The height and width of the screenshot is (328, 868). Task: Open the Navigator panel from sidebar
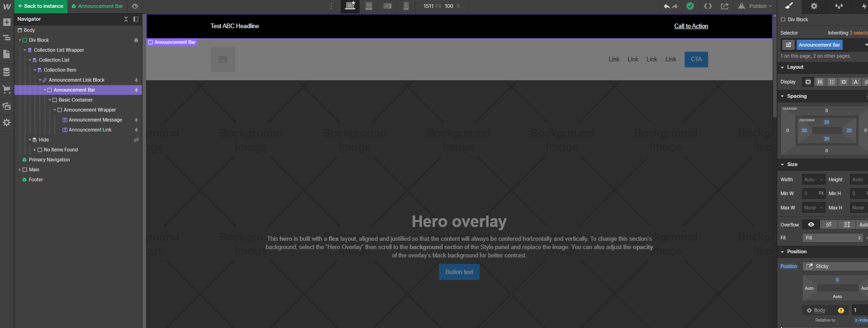pyautogui.click(x=7, y=38)
